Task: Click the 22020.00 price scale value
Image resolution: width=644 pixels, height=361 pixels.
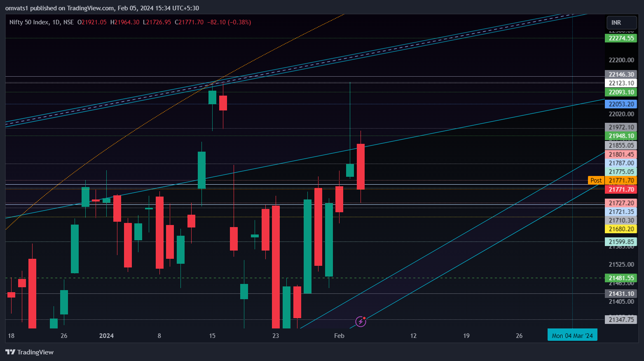Action: coord(621,114)
